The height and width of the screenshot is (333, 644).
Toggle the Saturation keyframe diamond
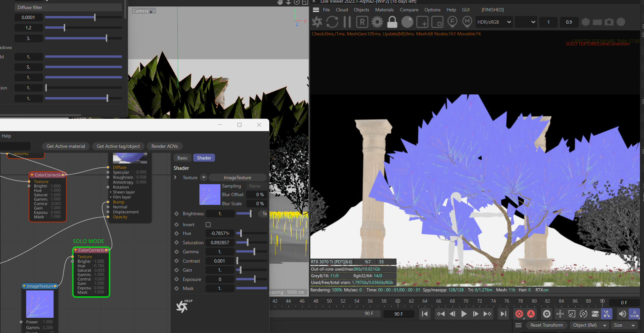click(177, 243)
